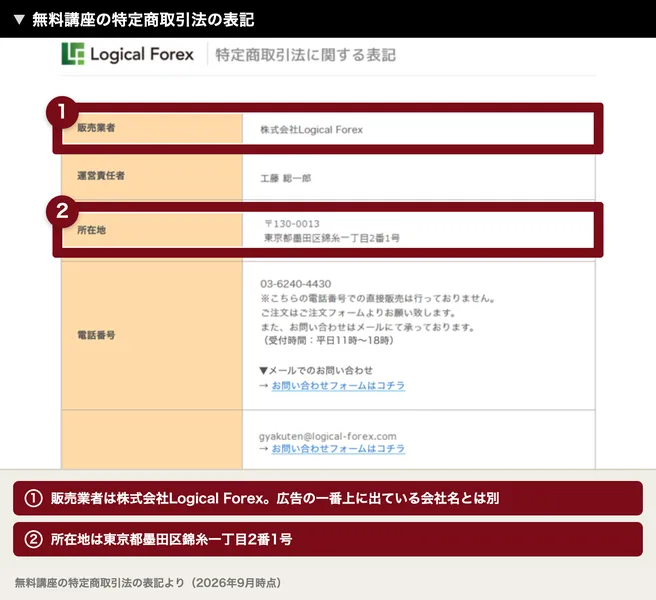Select the 所在地 label cell
This screenshot has width=656, height=600.
152,230
